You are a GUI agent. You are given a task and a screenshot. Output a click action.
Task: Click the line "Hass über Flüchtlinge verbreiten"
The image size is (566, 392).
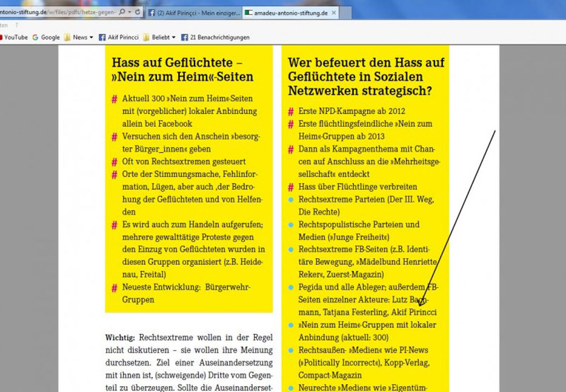(x=358, y=187)
